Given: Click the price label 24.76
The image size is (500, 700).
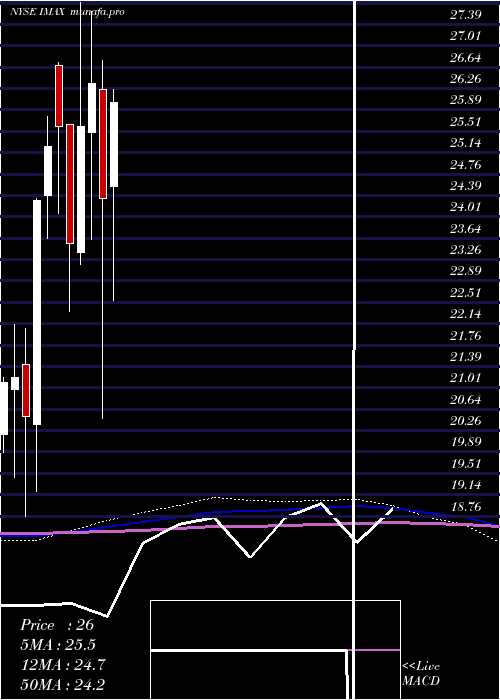Looking at the screenshot, I should [465, 164].
